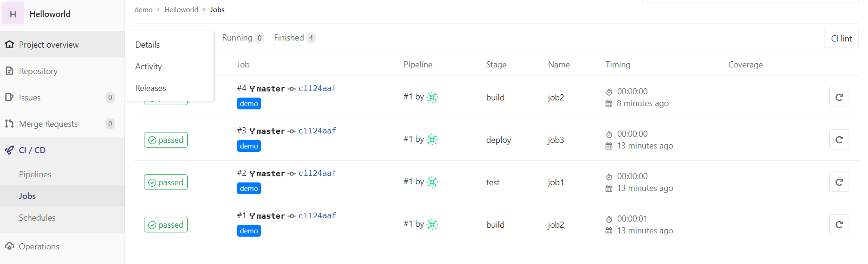The width and height of the screenshot is (868, 264).
Task: Retry job #1 build using retry icon
Action: (839, 224)
